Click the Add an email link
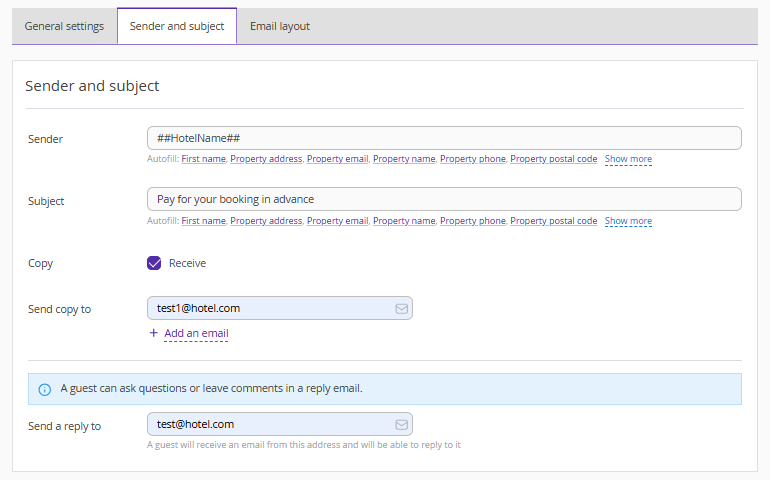This screenshot has width=770, height=480. (x=196, y=333)
